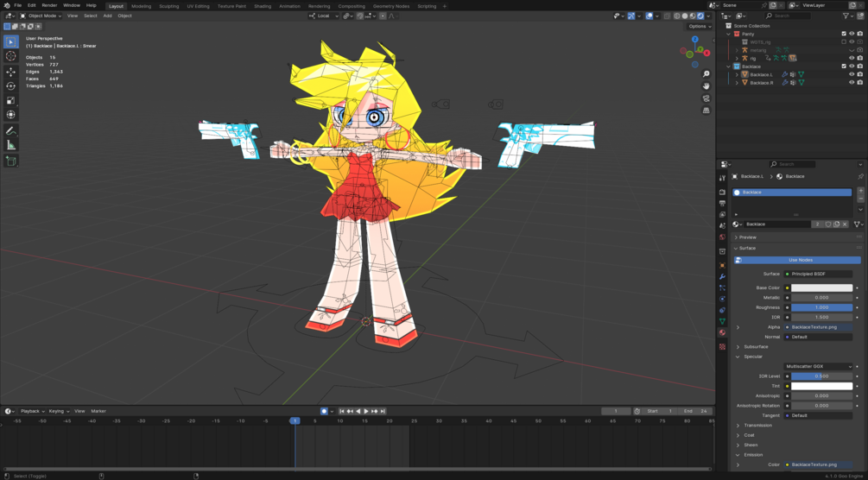Viewport: 868px width, 480px height.
Task: Activate the Transform tool
Action: (10, 115)
